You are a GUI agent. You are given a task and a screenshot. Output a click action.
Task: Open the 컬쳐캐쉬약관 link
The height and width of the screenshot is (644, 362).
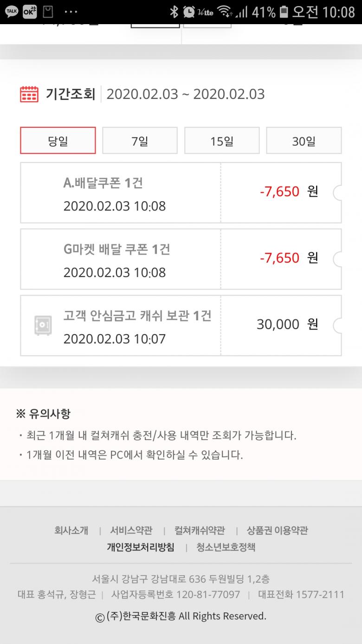pyautogui.click(x=200, y=531)
